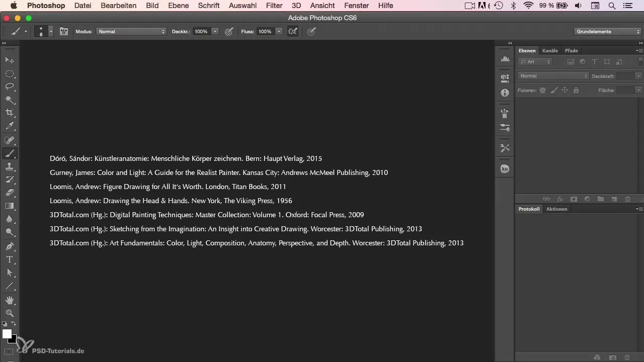Lock layer position
644x362 pixels.
click(x=565, y=90)
